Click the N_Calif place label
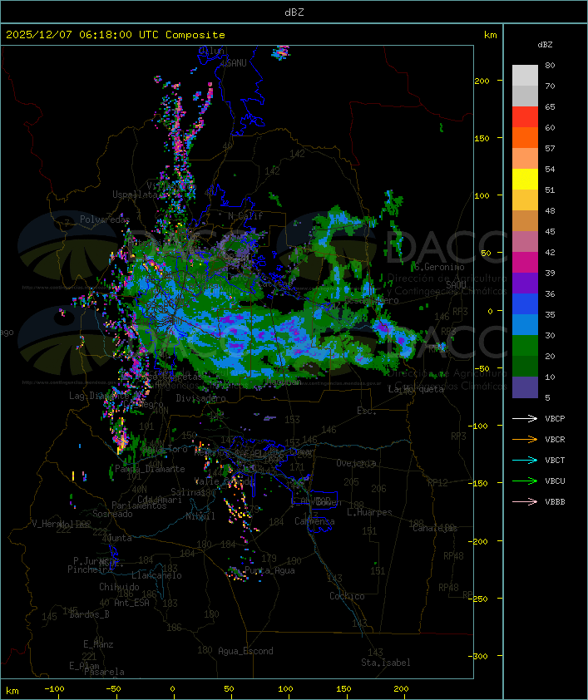Screen dimensions: 588x700 click(245, 215)
